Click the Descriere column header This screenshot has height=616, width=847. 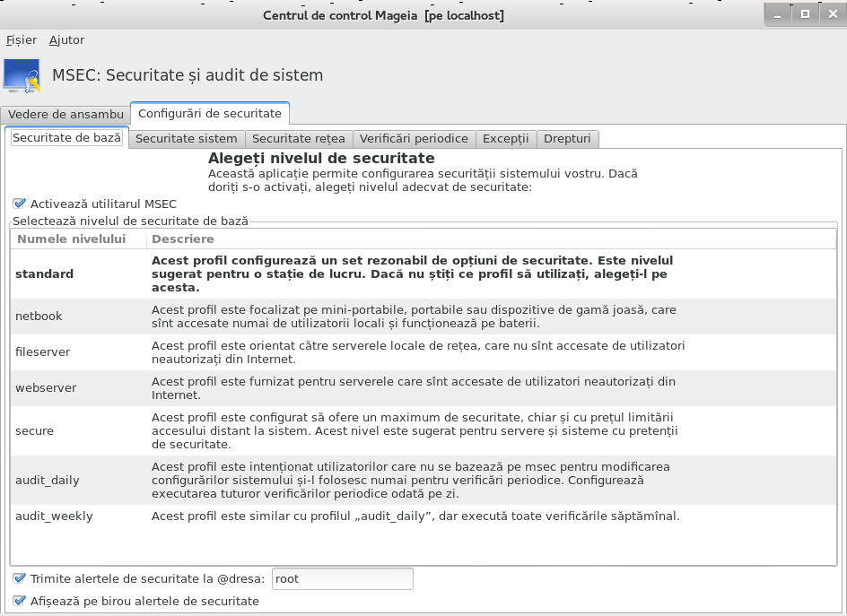click(x=491, y=239)
